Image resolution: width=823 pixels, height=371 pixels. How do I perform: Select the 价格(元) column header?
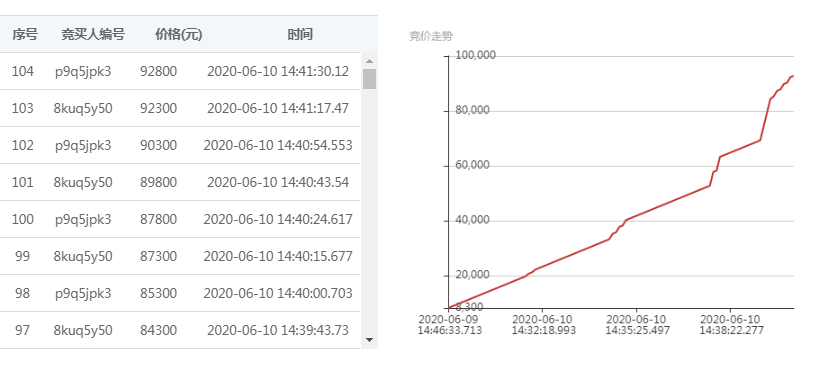[x=178, y=35]
